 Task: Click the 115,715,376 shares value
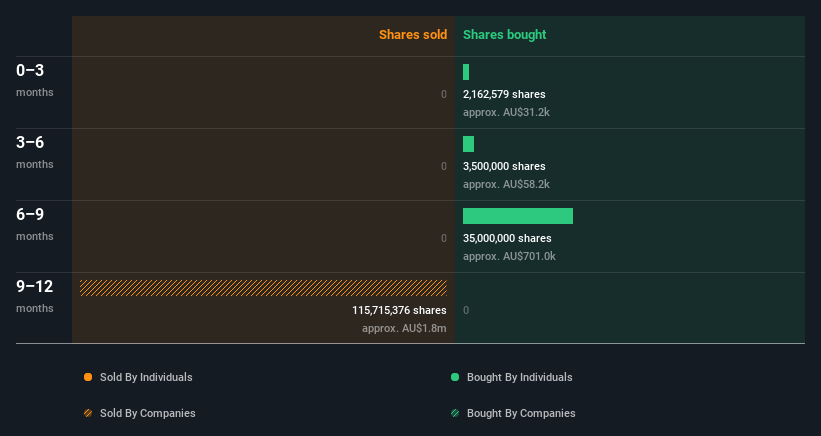click(400, 310)
